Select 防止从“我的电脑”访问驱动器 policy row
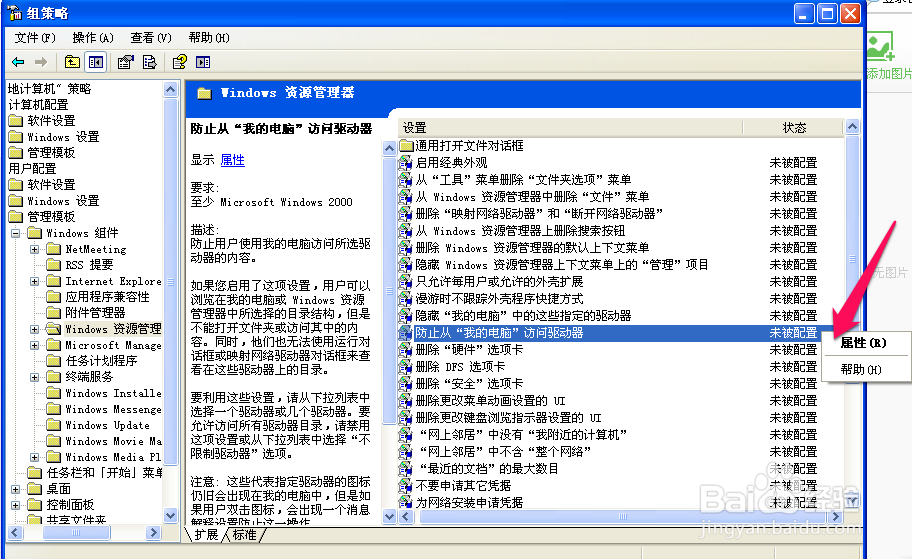This screenshot has height=559, width=912. [x=610, y=333]
